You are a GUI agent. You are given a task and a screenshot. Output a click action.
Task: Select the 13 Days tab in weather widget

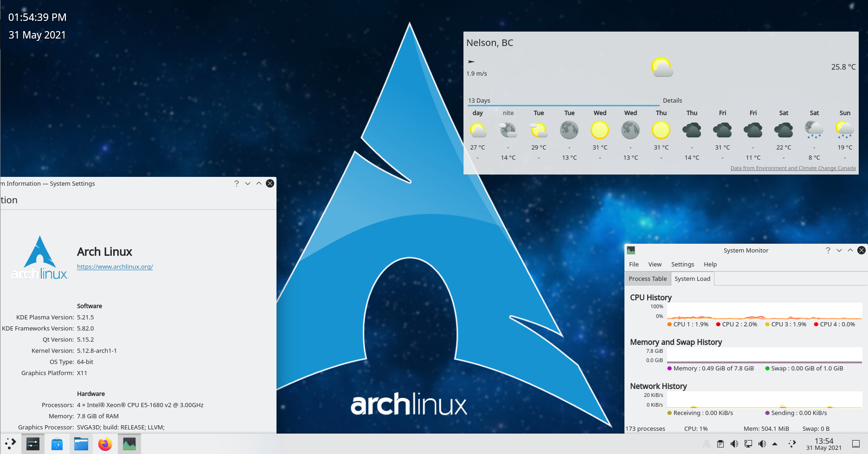[x=563, y=100]
